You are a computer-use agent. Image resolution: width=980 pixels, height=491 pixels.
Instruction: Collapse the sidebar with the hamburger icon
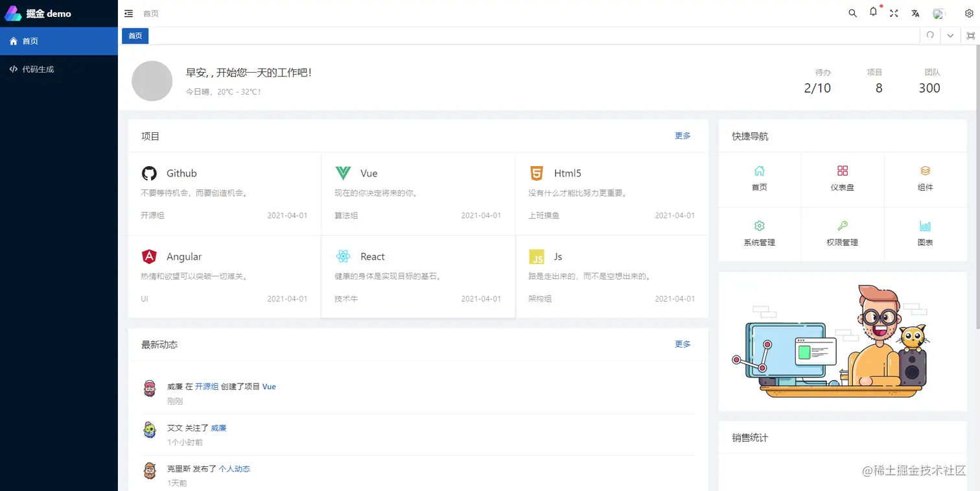[x=128, y=14]
